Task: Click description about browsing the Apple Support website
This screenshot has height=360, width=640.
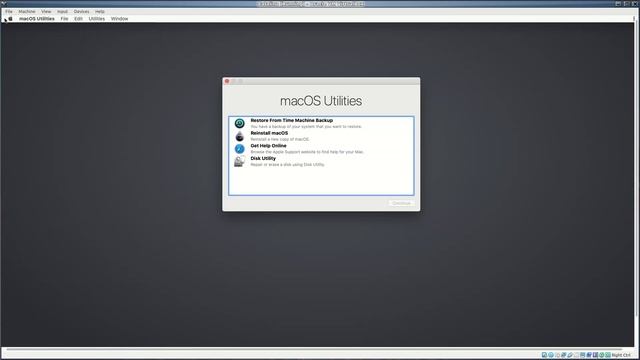Action: tap(307, 152)
